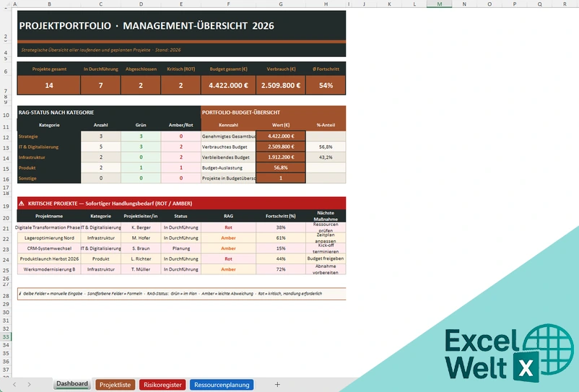Switch to the Dashboard sheet tab
579x392 pixels.
click(72, 384)
